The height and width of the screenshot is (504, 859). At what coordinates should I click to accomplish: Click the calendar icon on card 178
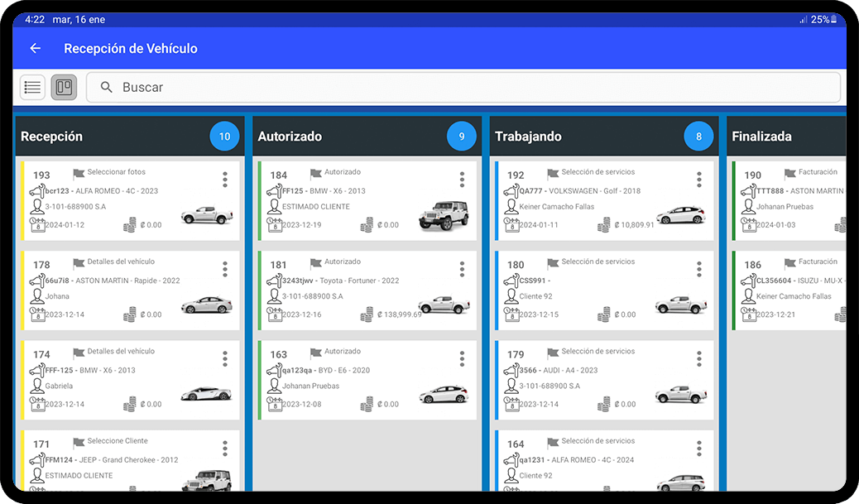coord(39,314)
